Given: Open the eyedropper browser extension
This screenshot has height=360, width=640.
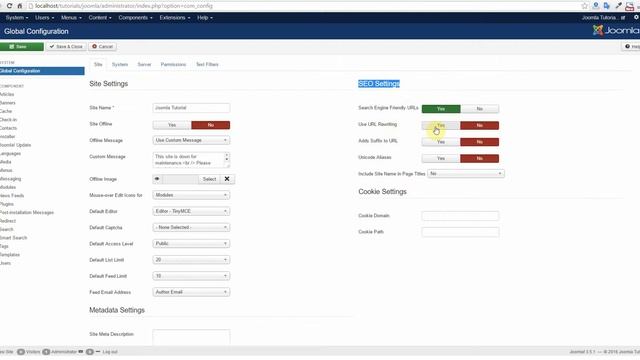Looking at the screenshot, I should point(618,6).
